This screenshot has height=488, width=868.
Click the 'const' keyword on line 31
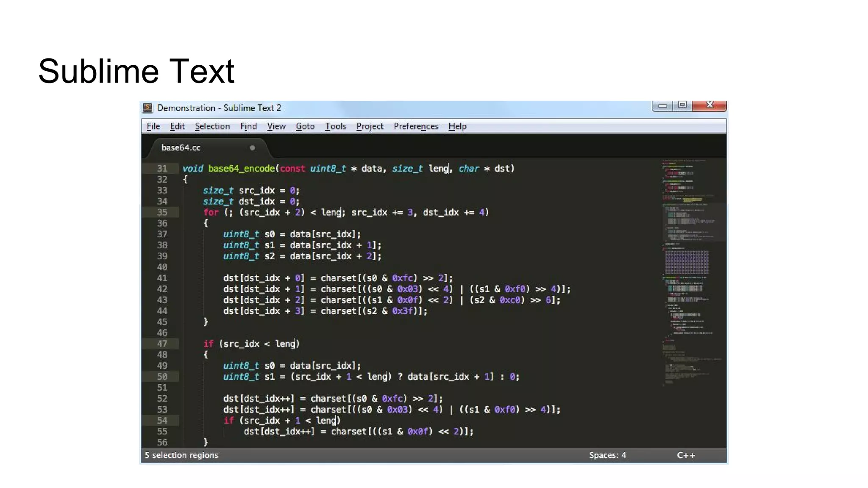(292, 169)
